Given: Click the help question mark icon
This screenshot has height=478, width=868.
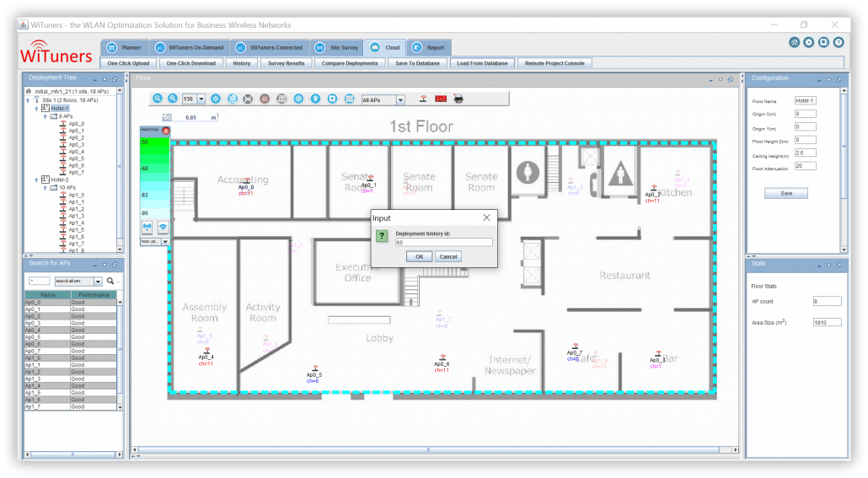Looking at the screenshot, I should [839, 42].
